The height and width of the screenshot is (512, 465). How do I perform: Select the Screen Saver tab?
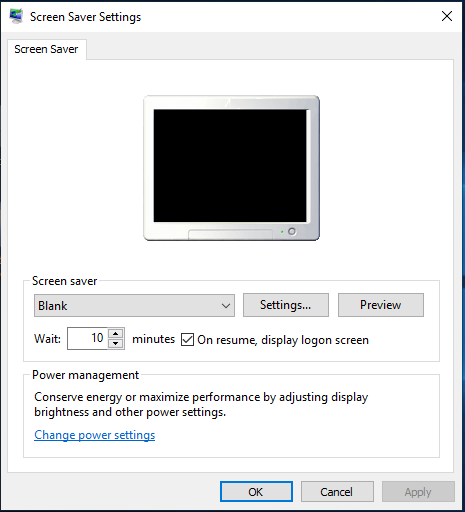(x=46, y=49)
